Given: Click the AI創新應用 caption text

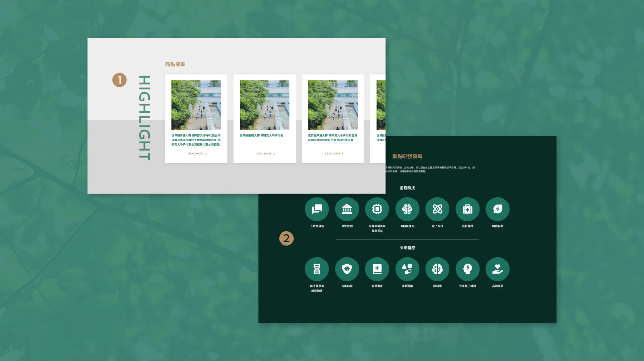Looking at the screenshot, I should [407, 226].
